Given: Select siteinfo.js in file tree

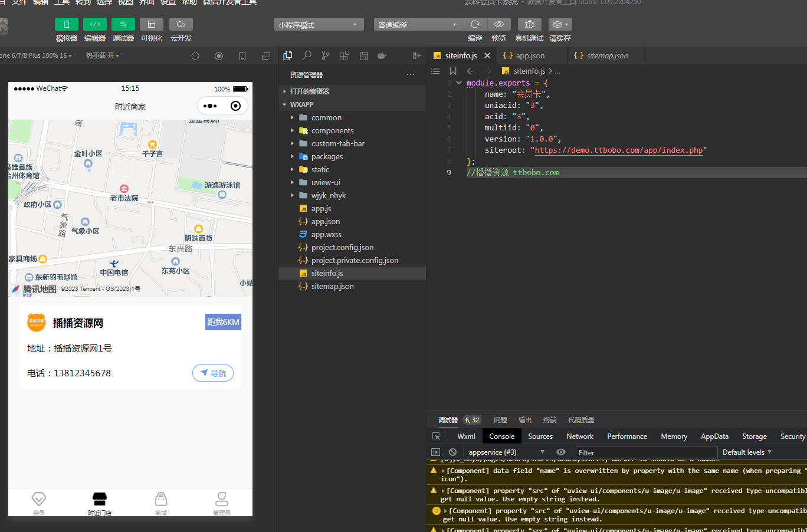Looking at the screenshot, I should [352, 273].
